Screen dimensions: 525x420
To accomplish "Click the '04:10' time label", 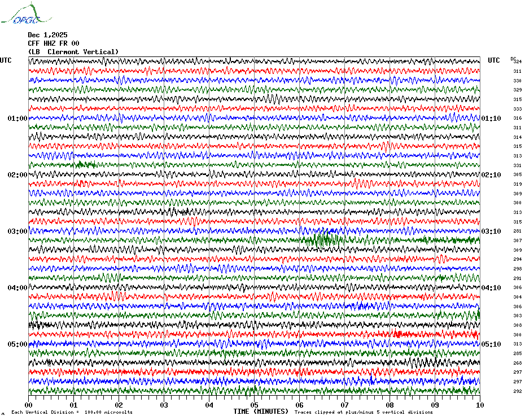I will click(x=491, y=288).
